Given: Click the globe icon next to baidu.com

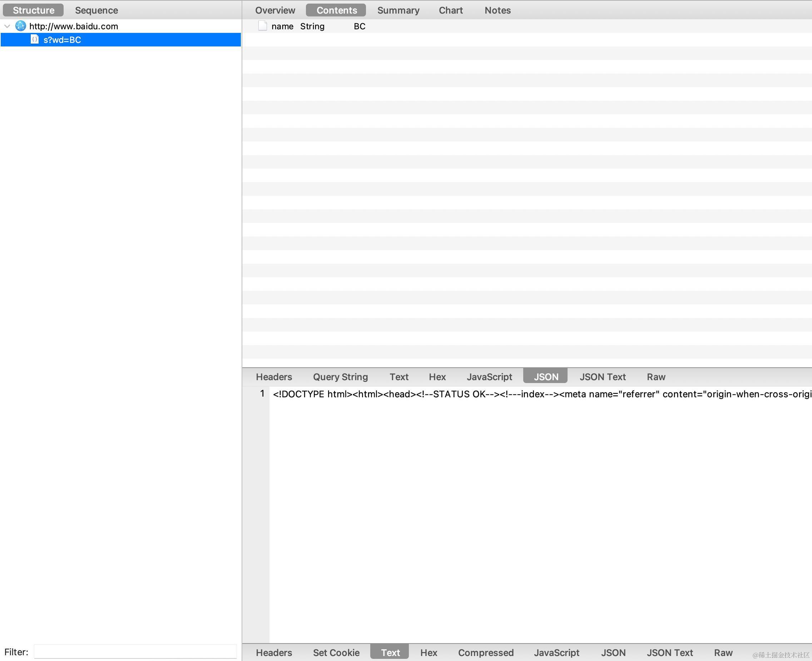Looking at the screenshot, I should (21, 26).
